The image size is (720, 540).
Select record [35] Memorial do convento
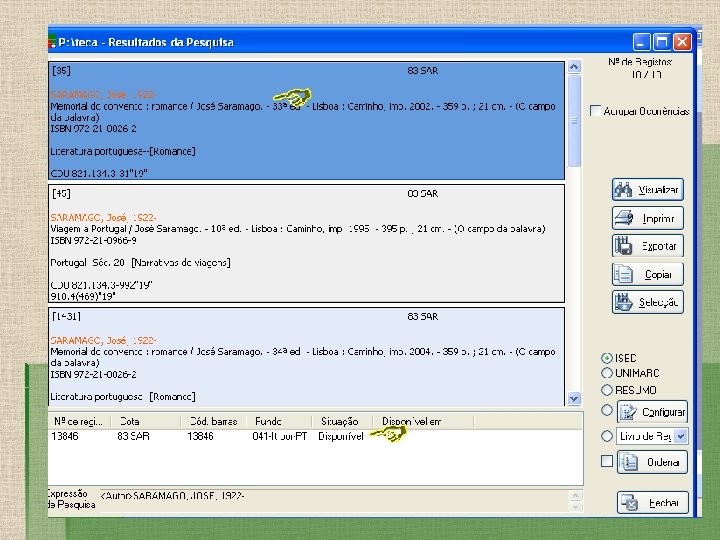(x=306, y=120)
